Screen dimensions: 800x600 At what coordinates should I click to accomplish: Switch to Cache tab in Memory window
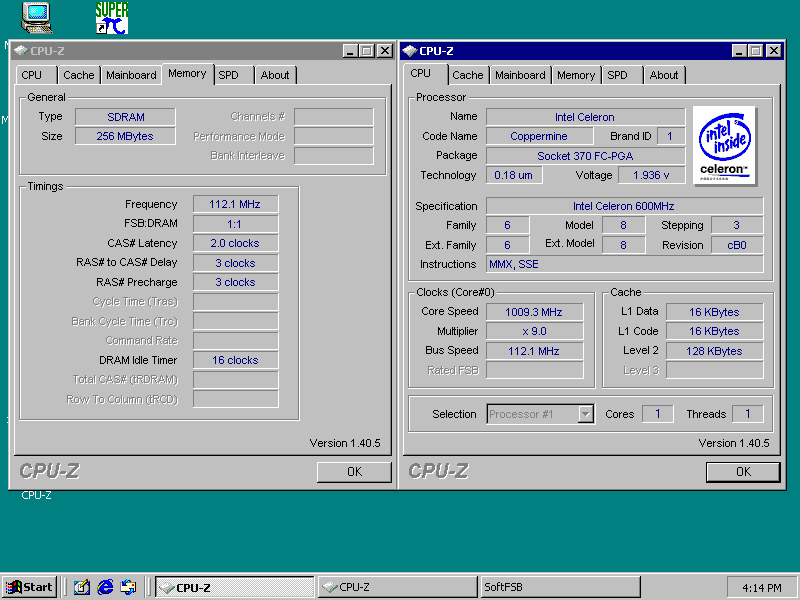coord(79,75)
